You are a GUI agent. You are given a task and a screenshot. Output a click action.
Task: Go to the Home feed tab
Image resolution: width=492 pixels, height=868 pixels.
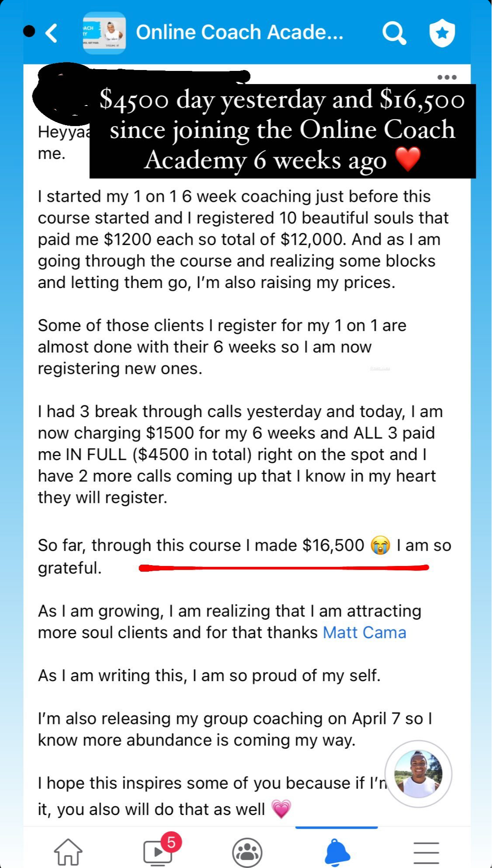(x=68, y=851)
